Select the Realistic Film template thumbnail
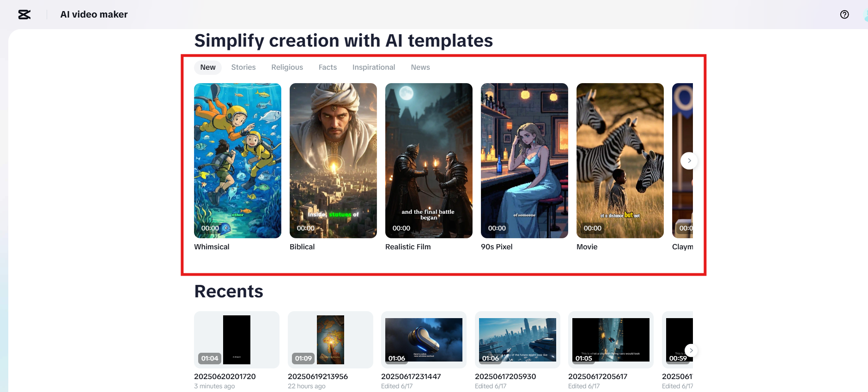868x392 pixels. 429,161
